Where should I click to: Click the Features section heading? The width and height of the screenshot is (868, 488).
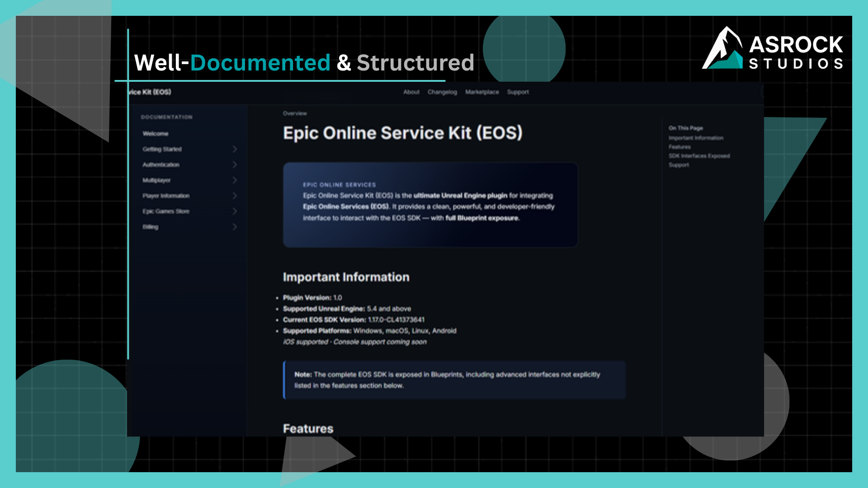[308, 429]
